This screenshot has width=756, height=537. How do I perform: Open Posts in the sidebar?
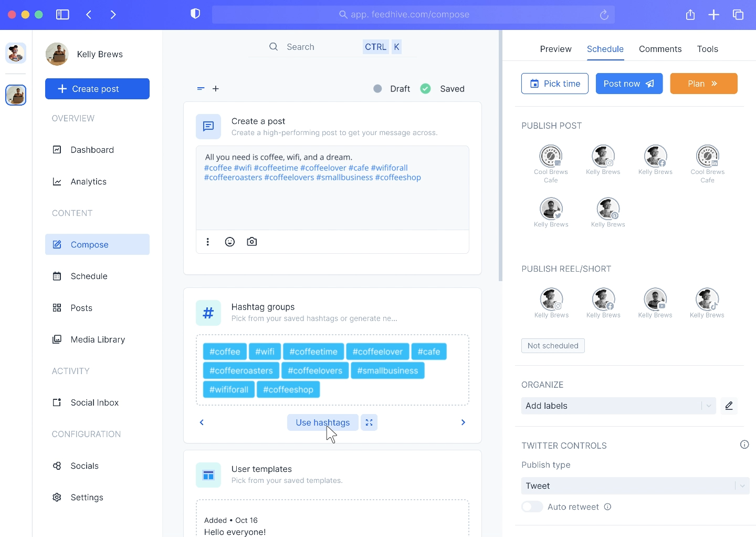pyautogui.click(x=97, y=308)
